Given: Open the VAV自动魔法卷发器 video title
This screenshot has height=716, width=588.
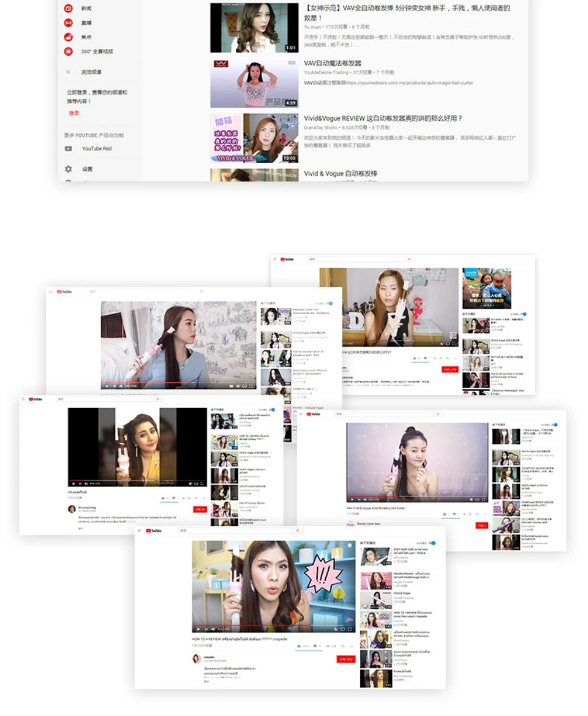Looking at the screenshot, I should [333, 63].
